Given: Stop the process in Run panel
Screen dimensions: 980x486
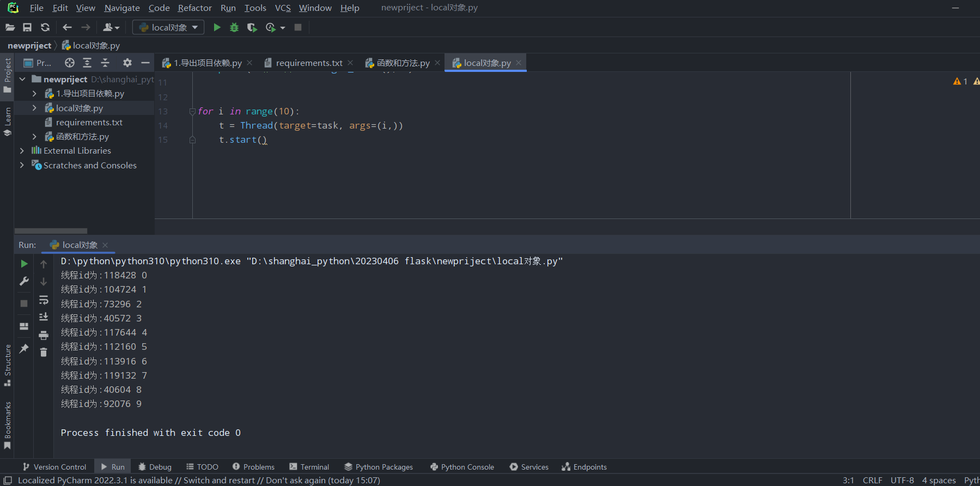Looking at the screenshot, I should (x=24, y=303).
